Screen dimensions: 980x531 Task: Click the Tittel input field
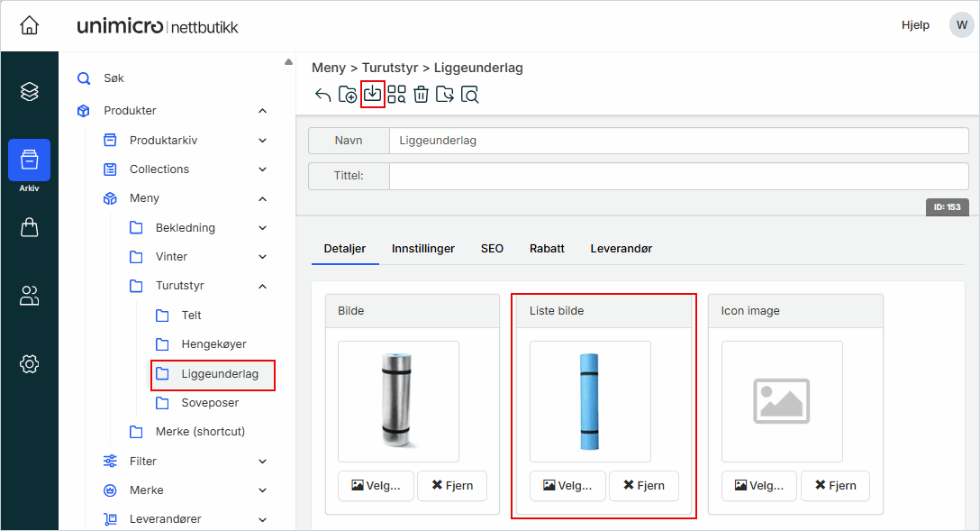678,176
